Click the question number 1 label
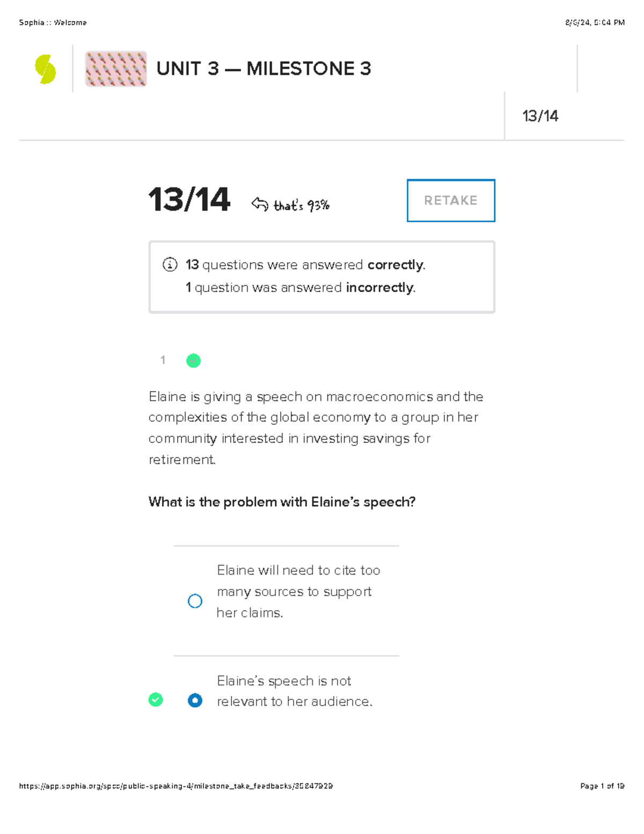The height and width of the screenshot is (834, 644). point(163,360)
